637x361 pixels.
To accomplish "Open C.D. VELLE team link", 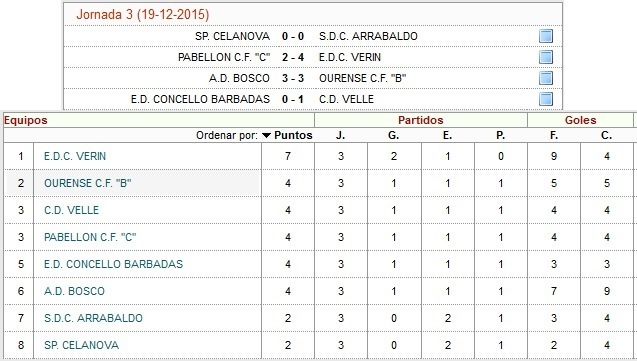I will tap(72, 210).
